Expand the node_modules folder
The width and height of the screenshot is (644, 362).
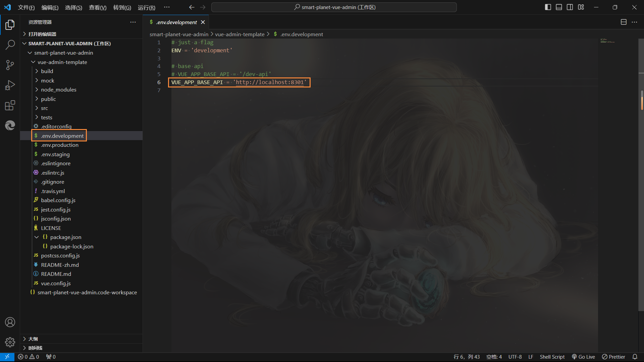point(58,89)
